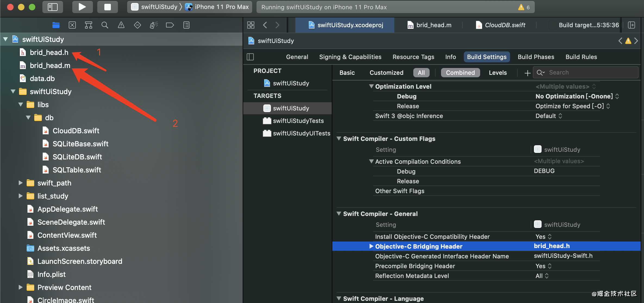Switch to the brid_head.m tab
Viewport: 644px width, 303px height.
coord(429,25)
